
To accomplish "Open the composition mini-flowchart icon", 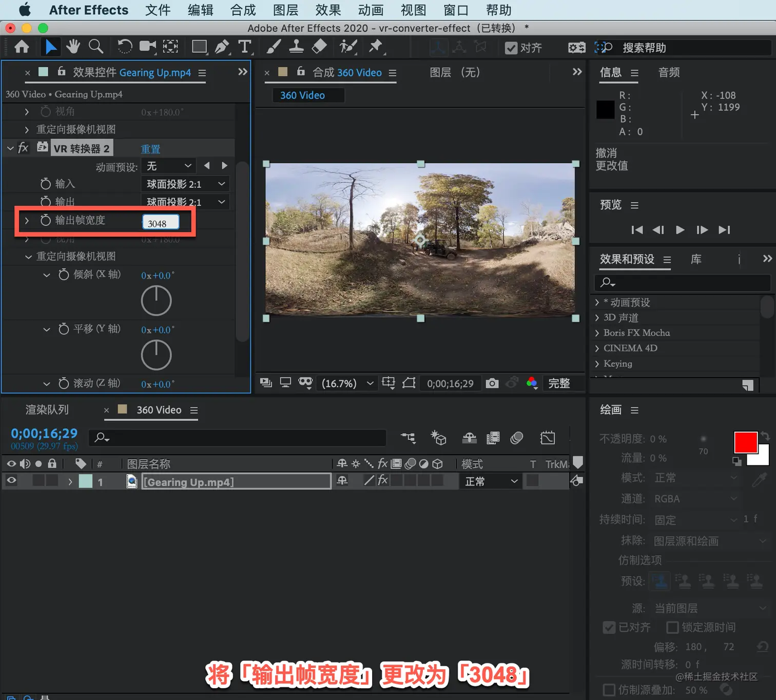I will click(409, 438).
